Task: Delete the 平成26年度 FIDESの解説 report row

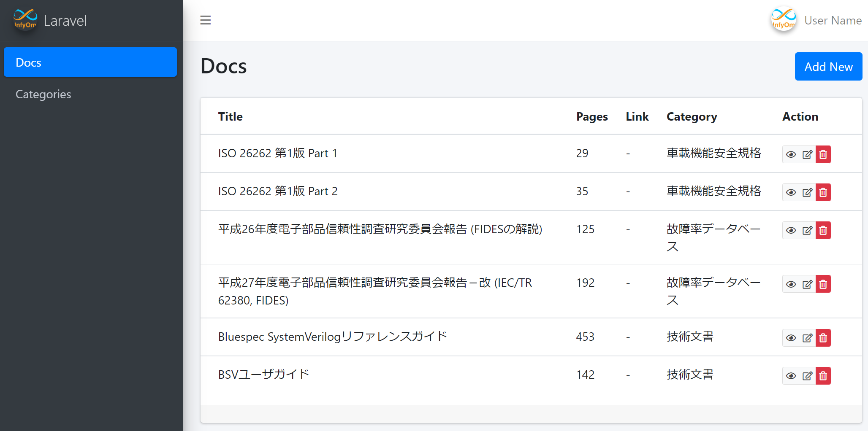Action: 823,230
